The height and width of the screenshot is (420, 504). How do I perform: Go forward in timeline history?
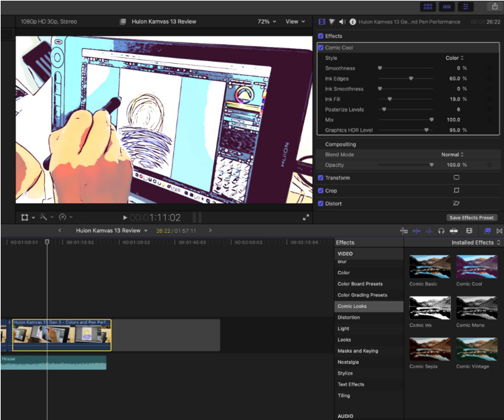(x=211, y=230)
